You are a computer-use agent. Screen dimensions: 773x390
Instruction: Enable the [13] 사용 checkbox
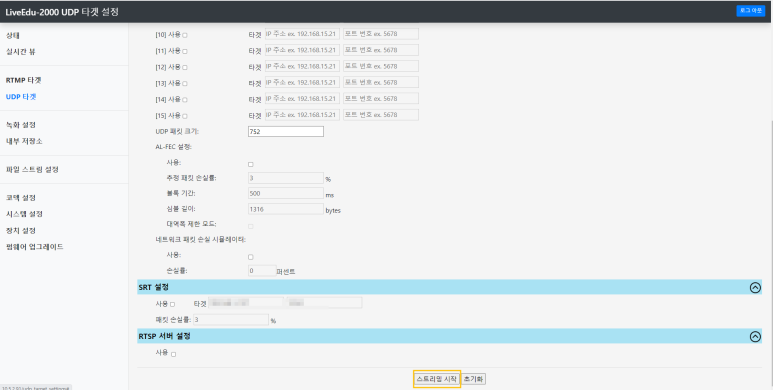click(185, 84)
